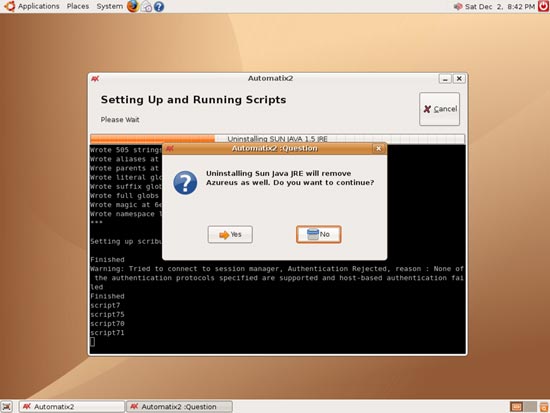Minimize the Automatix2 main window
The width and height of the screenshot is (550, 413).
(x=445, y=79)
